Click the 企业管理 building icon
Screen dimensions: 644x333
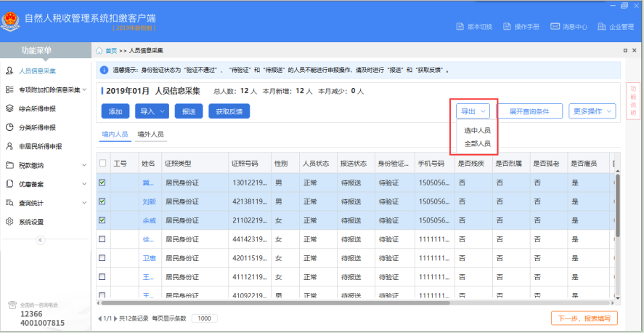click(x=602, y=27)
